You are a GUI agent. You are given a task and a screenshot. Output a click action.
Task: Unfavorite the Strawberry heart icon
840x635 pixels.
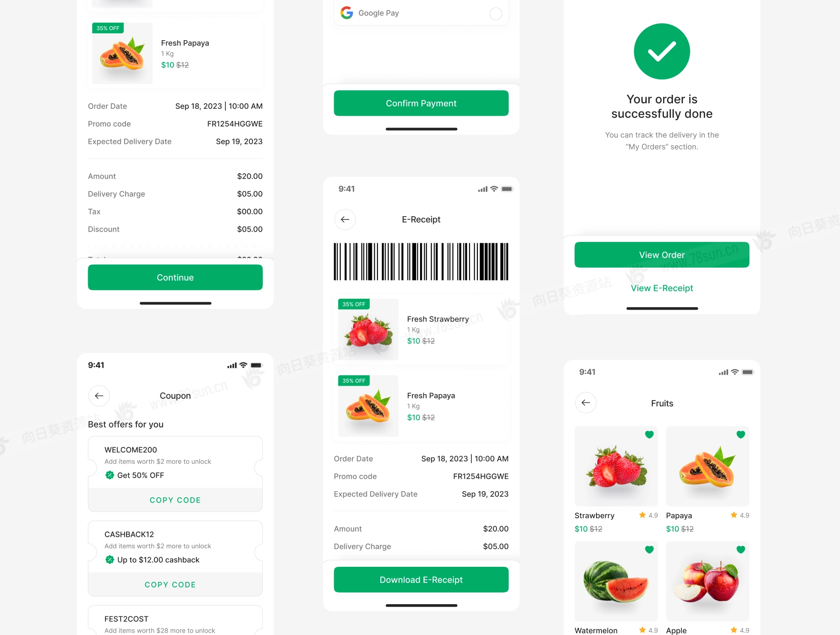pos(649,435)
